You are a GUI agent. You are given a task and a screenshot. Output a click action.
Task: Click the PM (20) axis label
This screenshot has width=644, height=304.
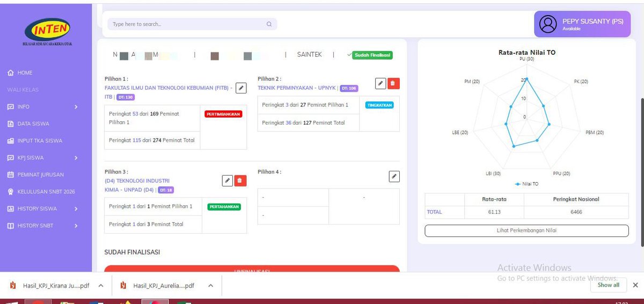[x=473, y=82]
